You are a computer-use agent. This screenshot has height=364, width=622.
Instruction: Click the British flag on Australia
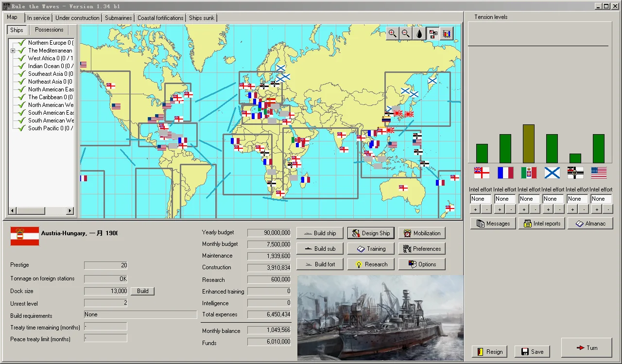click(x=403, y=188)
